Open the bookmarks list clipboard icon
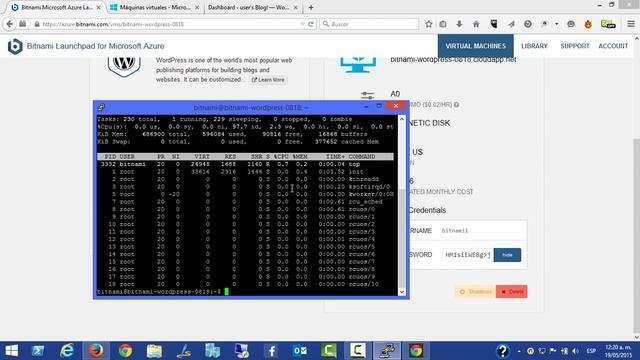This screenshot has width=640, height=360. tap(443, 24)
